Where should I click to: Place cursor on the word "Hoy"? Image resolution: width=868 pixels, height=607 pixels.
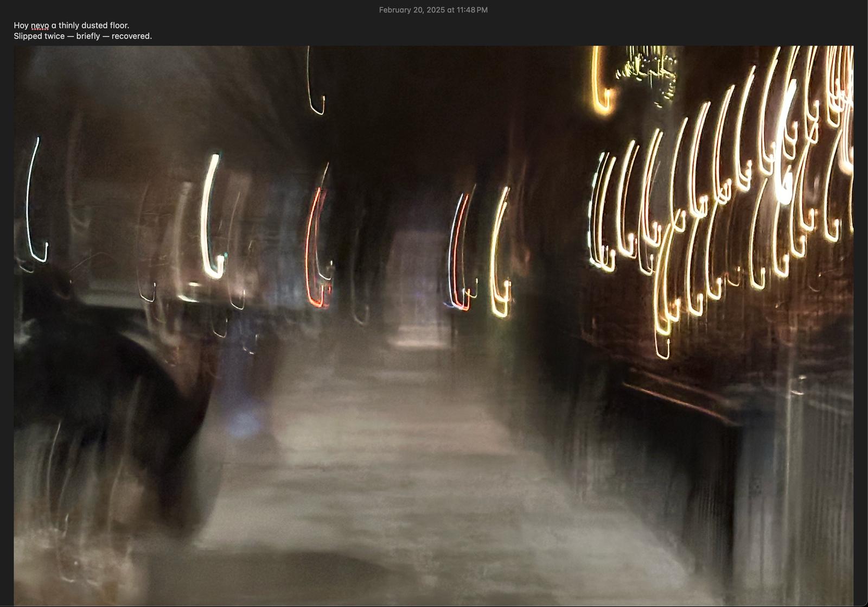click(x=21, y=26)
